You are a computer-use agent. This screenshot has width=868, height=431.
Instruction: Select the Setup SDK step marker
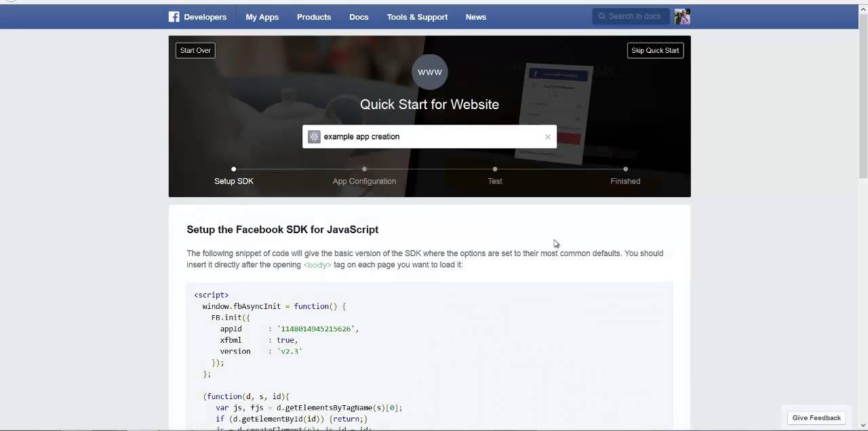click(x=233, y=169)
